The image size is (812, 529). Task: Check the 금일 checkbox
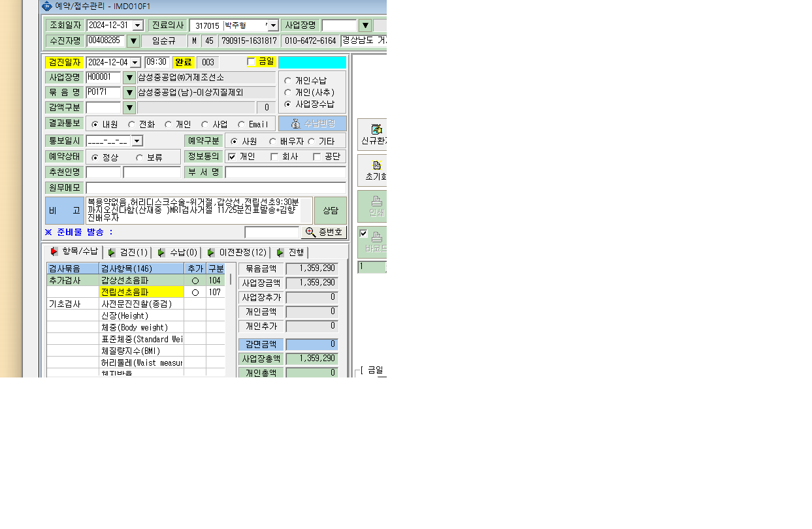point(252,61)
